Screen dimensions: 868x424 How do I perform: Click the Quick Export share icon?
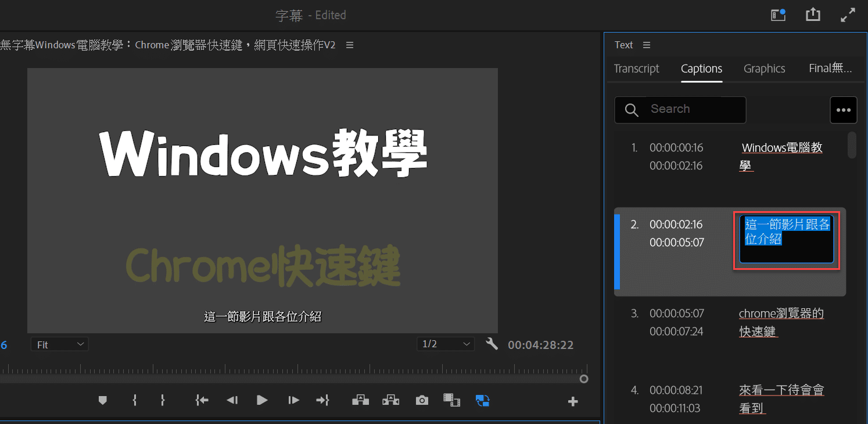[813, 15]
